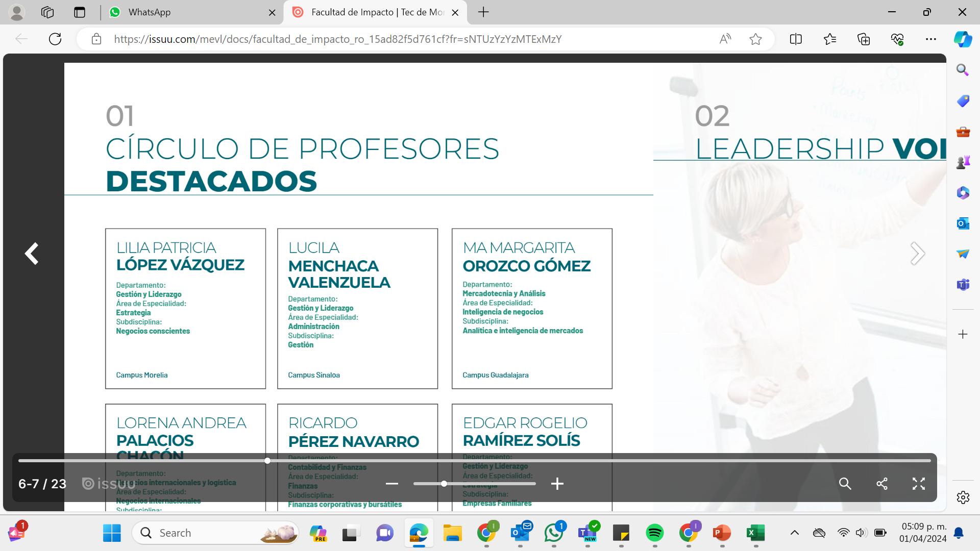
Task: Click the issuu share icon
Action: [882, 484]
